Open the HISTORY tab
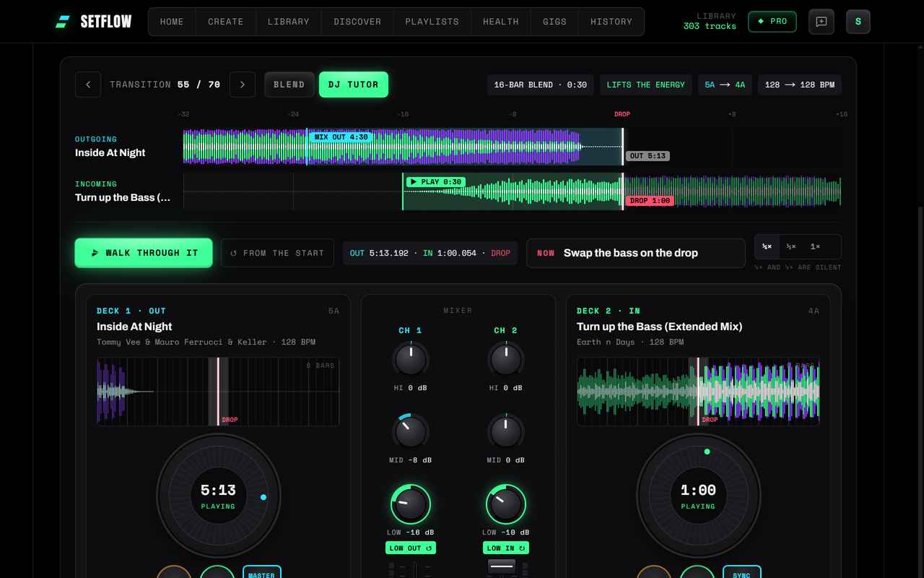 611,22
